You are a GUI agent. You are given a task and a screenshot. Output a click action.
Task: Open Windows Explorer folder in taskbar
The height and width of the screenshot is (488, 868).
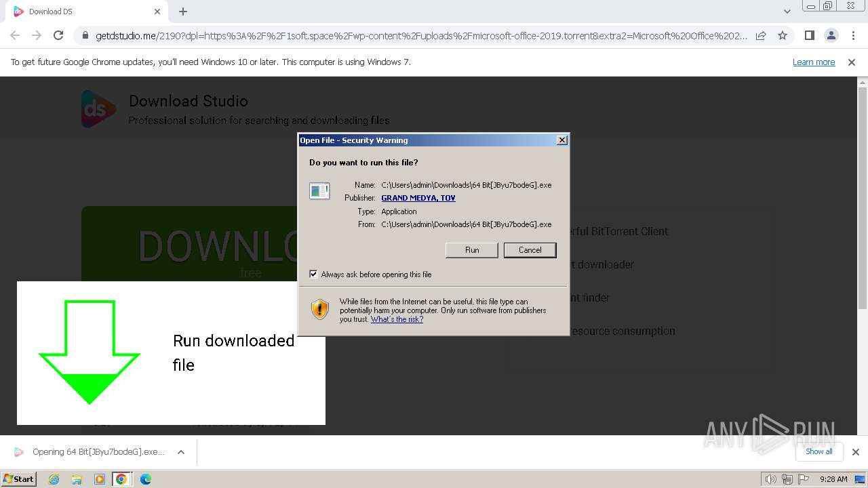tap(77, 479)
